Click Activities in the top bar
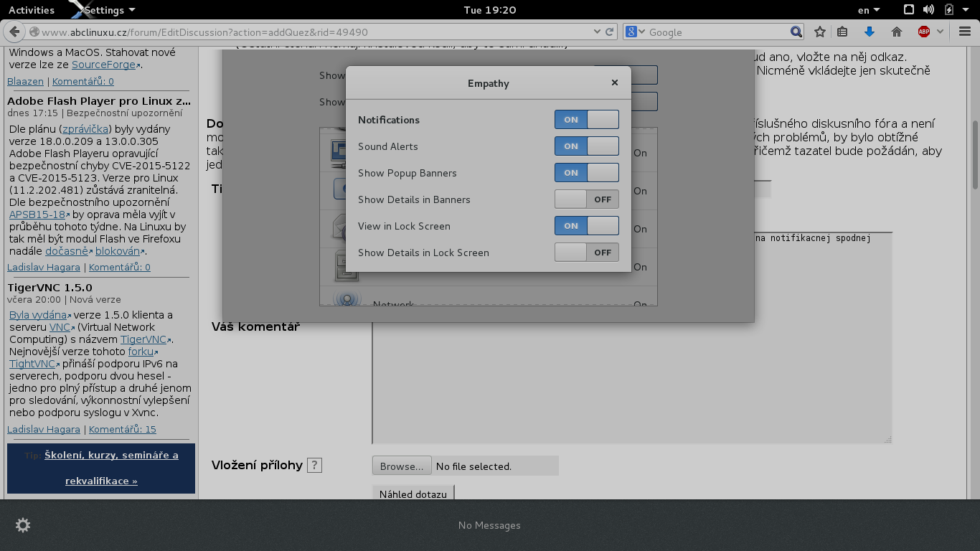The image size is (980, 551). 31,10
